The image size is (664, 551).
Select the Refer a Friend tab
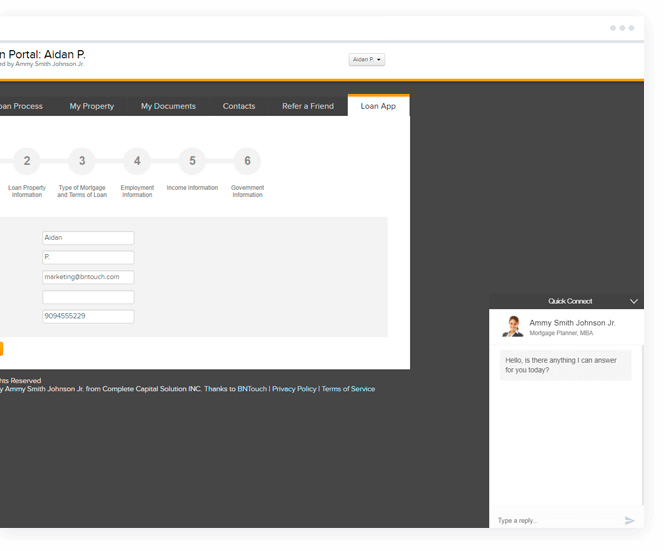[308, 106]
